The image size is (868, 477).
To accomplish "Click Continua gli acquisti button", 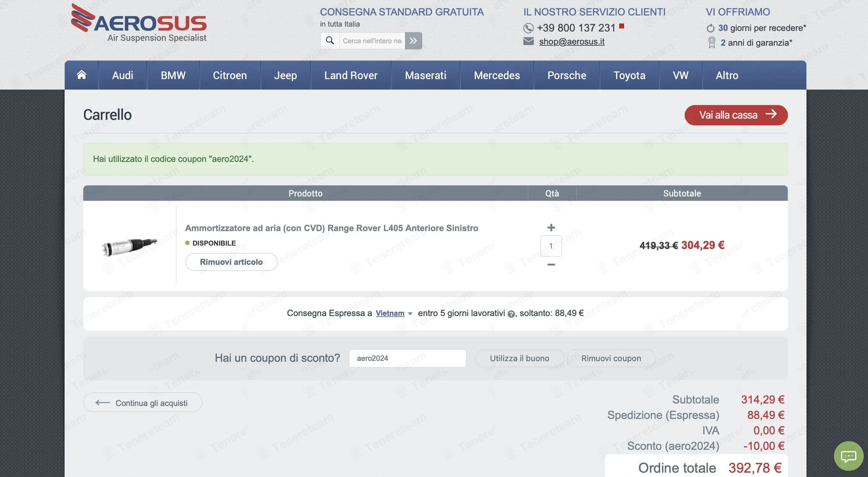I will 143,403.
